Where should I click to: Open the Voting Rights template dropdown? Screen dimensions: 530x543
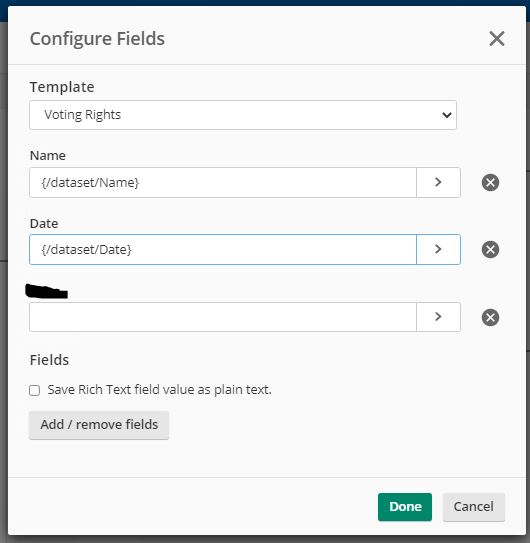click(243, 115)
